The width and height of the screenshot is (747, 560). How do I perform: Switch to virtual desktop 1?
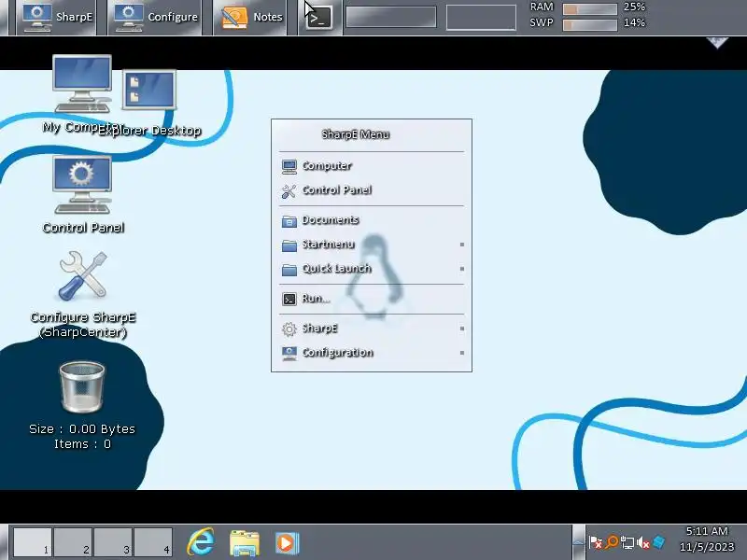[x=33, y=542]
